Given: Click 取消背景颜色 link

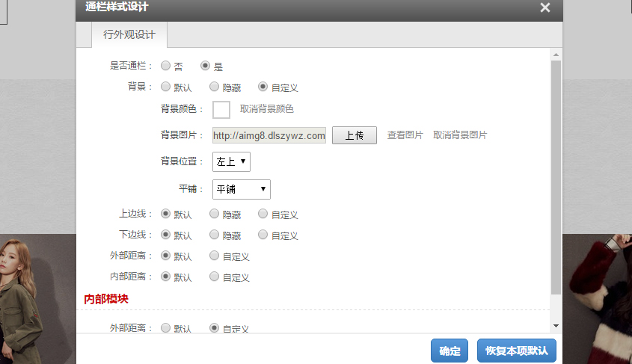Looking at the screenshot, I should click(x=267, y=109).
